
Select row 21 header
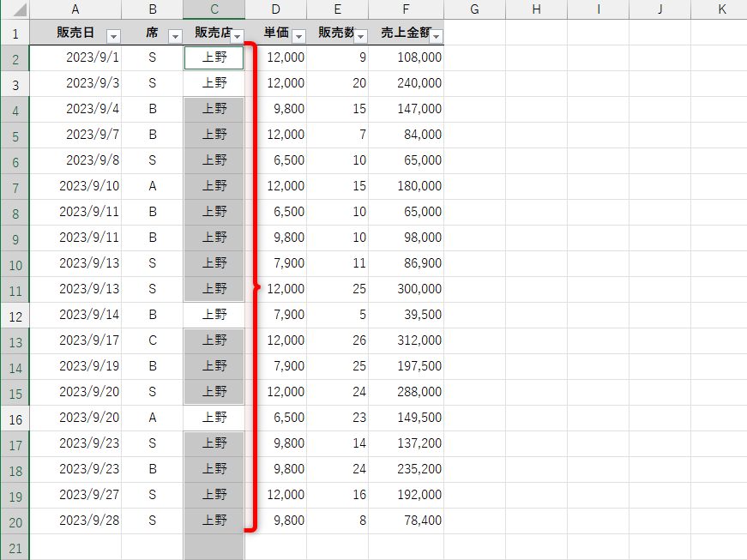15,547
